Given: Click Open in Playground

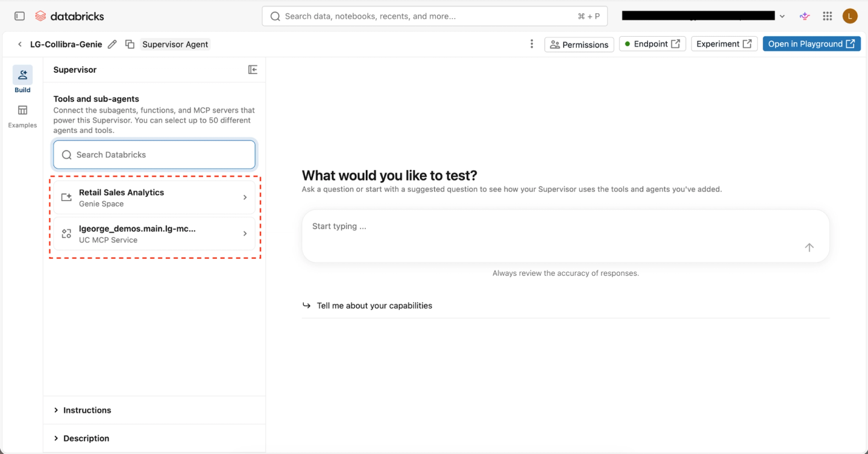Looking at the screenshot, I should (811, 44).
